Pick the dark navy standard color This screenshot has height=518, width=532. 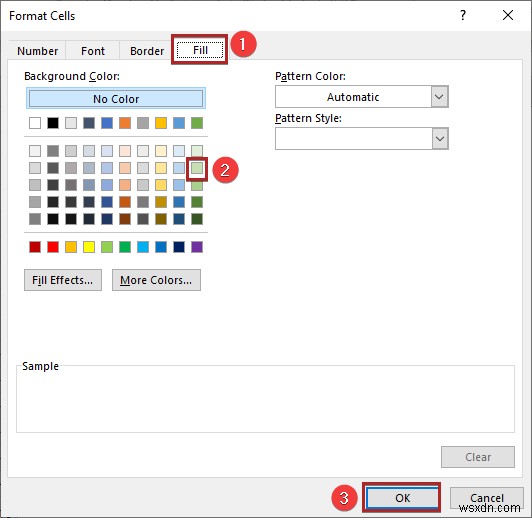coord(179,247)
